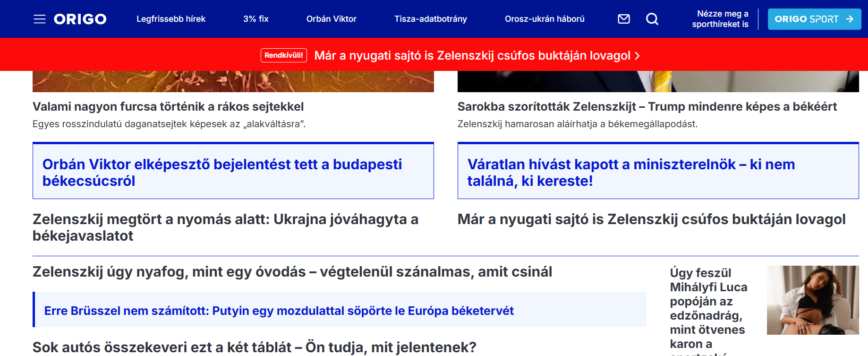Click the search magnifier icon

(x=652, y=19)
